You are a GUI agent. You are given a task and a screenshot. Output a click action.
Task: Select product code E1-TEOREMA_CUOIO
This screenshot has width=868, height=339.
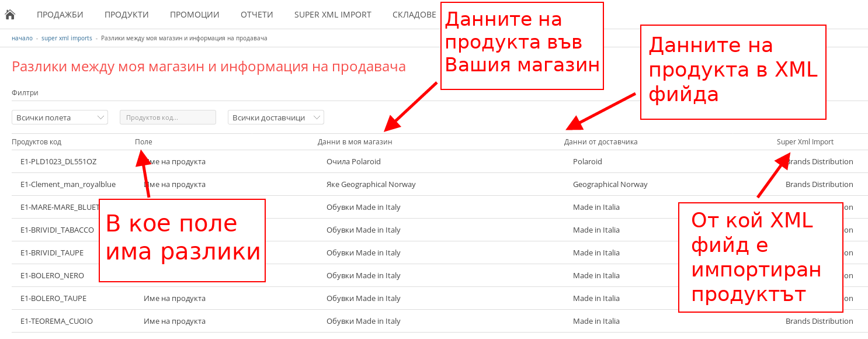(x=57, y=321)
